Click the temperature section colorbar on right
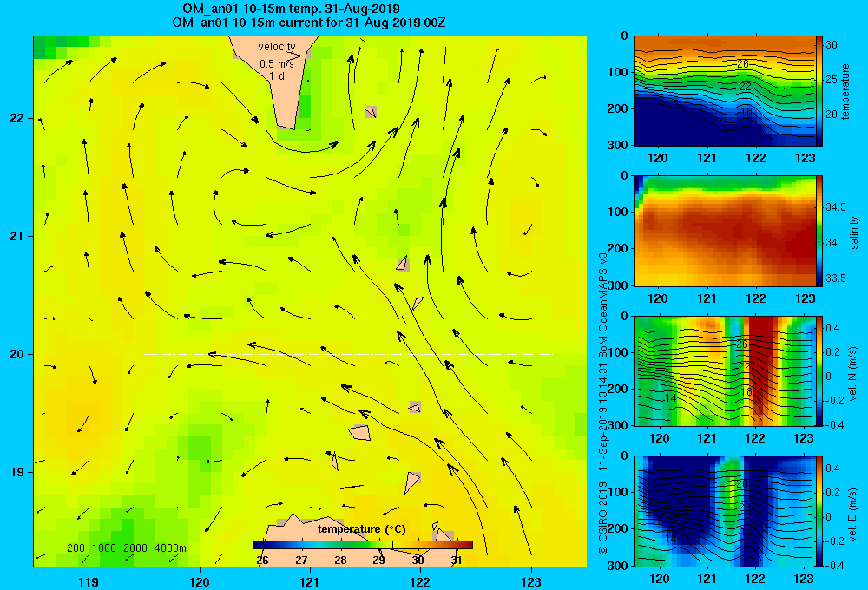The image size is (868, 590). pyautogui.click(x=819, y=91)
